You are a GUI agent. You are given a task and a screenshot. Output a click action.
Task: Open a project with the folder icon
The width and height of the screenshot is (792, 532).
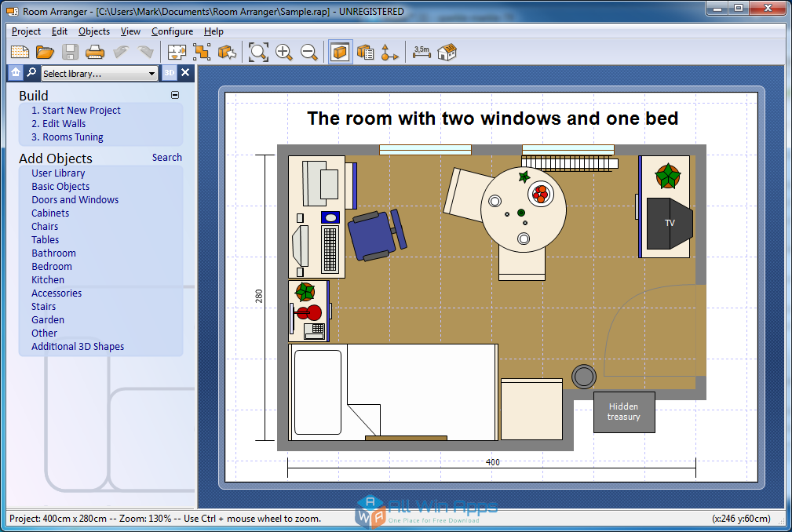[45, 52]
